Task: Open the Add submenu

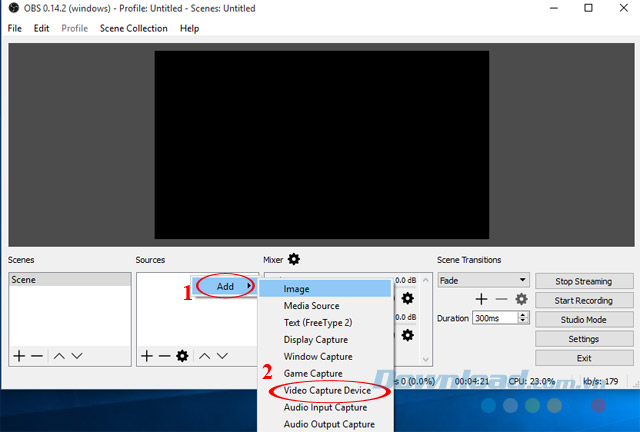Action: click(x=226, y=287)
